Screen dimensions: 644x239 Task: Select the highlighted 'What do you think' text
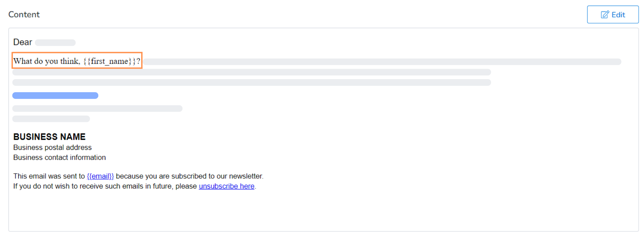77,61
